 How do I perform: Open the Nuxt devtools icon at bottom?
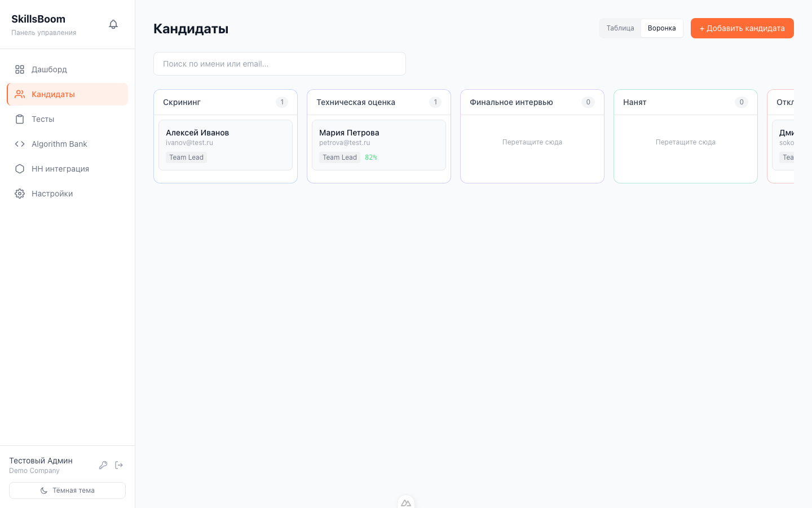pos(406,502)
